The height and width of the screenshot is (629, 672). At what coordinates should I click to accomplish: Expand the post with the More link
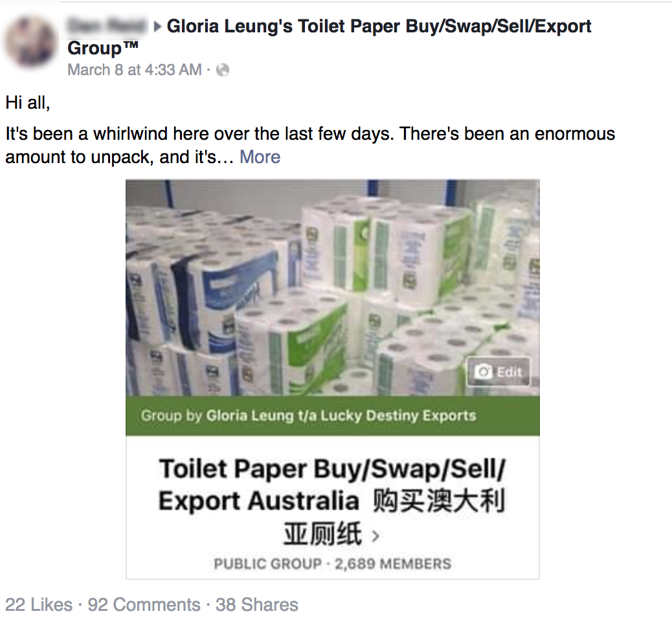point(260,157)
